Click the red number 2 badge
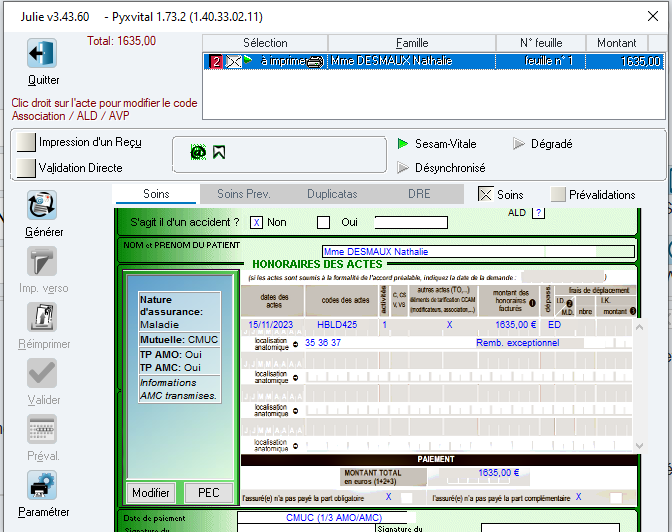This screenshot has width=672, height=532. (x=216, y=62)
